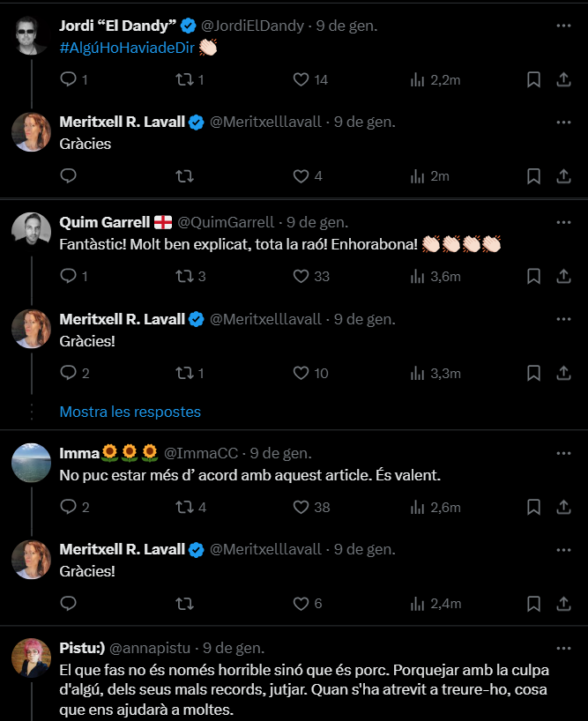The height and width of the screenshot is (721, 588).
Task: Like Meritxell's "Gràcies" reply with 4 likes
Action: click(301, 175)
